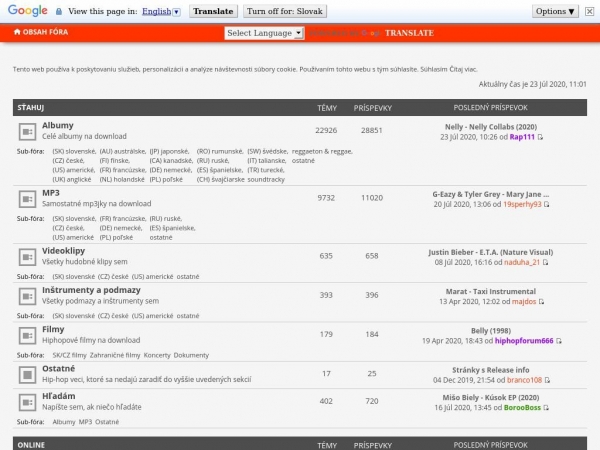Screen dimensions: 600x450
Task: Open Albumy sub-forum reggaeton & reggae
Action: click(x=322, y=152)
